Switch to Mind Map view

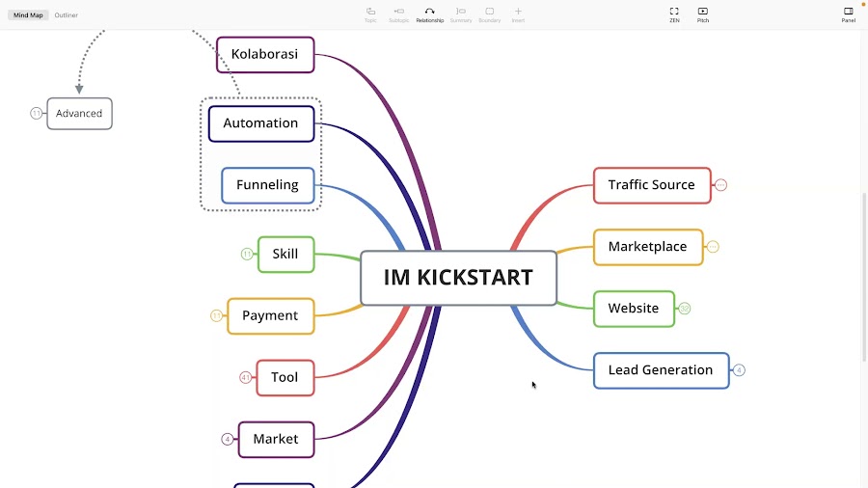pyautogui.click(x=28, y=14)
